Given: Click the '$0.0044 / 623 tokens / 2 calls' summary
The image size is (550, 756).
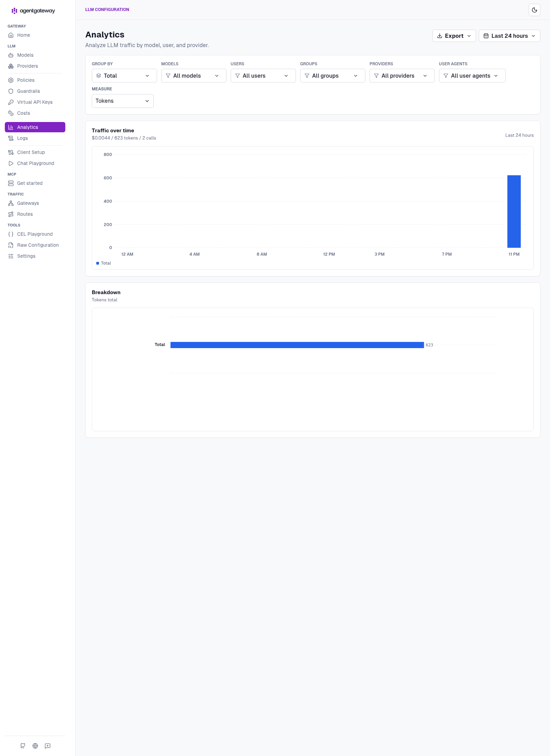Looking at the screenshot, I should (124, 138).
